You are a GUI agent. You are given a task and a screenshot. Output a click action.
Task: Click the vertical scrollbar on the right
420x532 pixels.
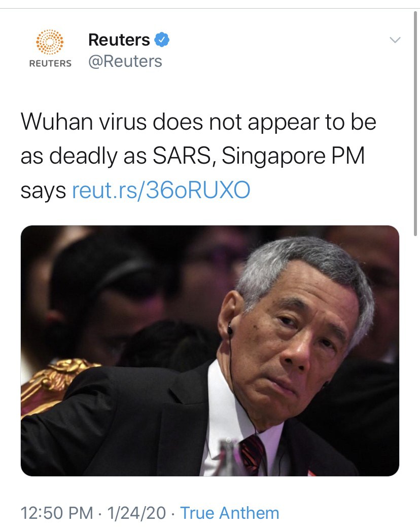tap(415, 124)
